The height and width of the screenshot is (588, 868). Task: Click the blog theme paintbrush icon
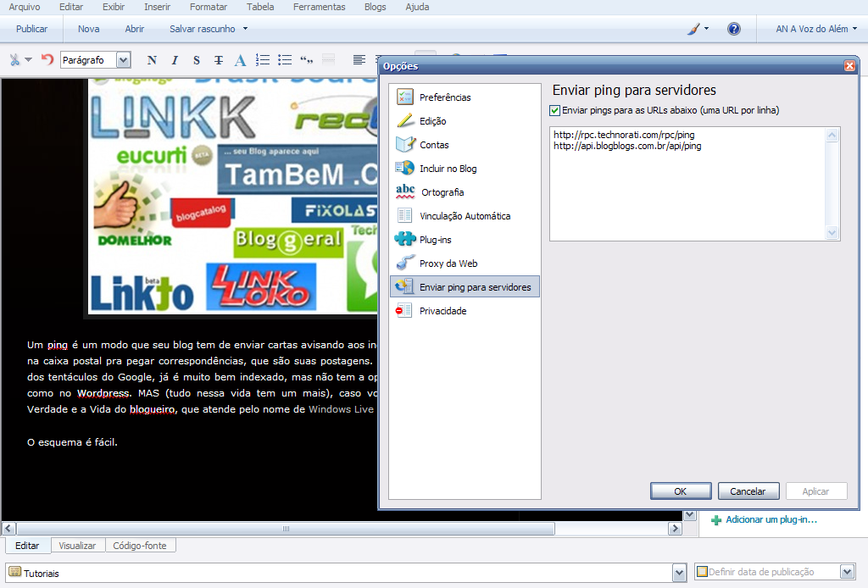click(x=693, y=29)
